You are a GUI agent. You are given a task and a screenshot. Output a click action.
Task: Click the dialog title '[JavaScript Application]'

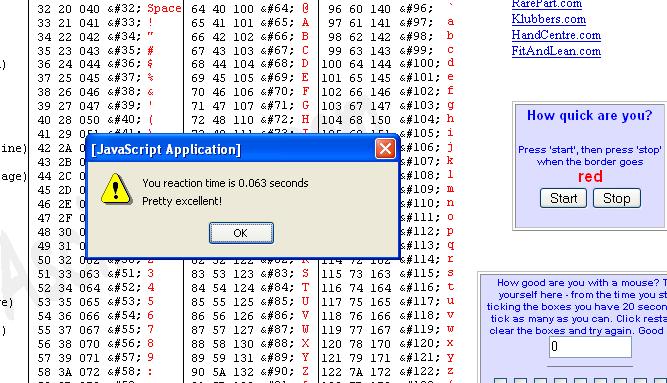coord(166,150)
